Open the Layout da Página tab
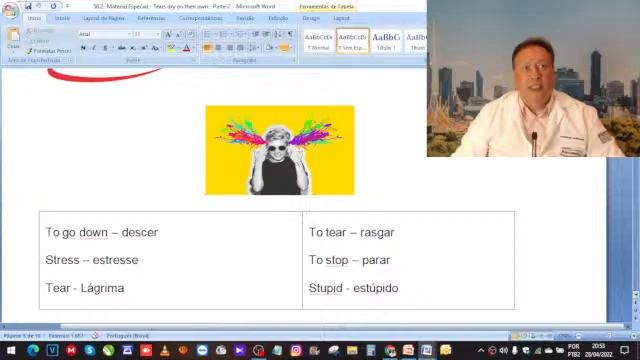This screenshot has height=360, width=640. point(104,18)
